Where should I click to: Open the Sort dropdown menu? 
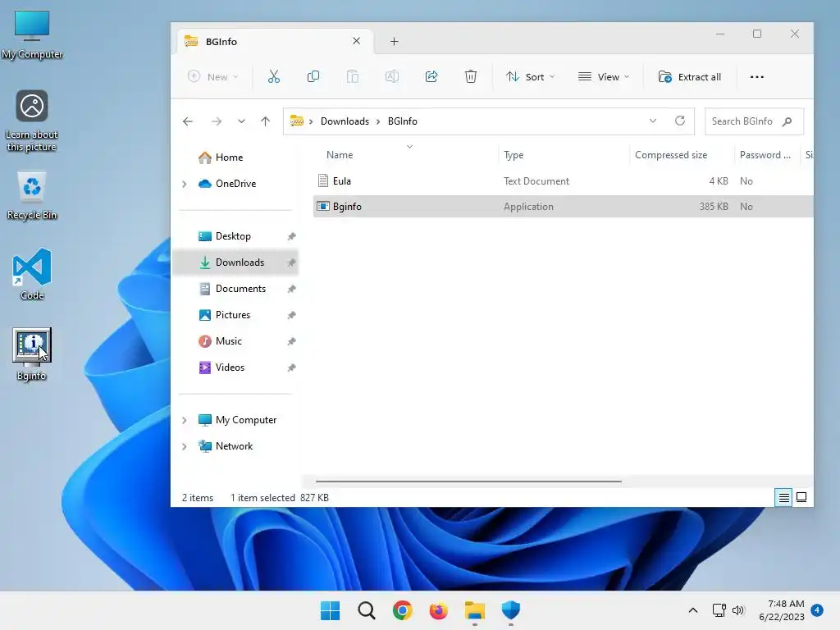point(531,76)
